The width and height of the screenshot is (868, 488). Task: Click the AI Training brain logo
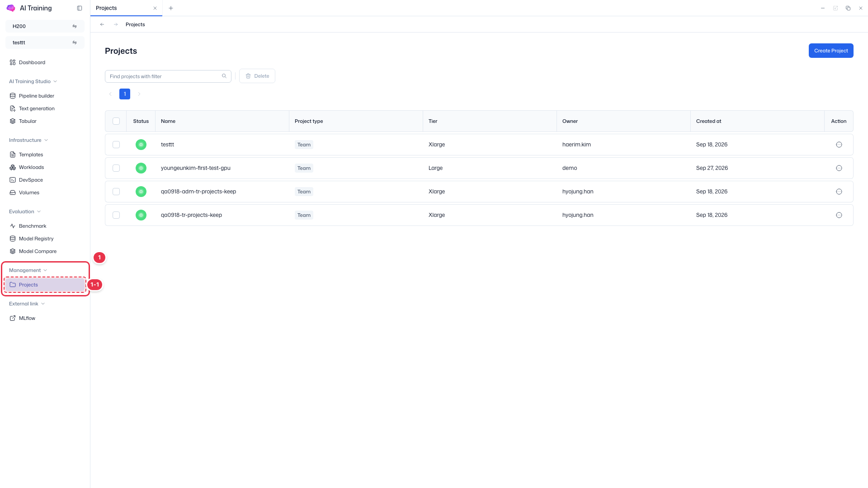tap(11, 8)
